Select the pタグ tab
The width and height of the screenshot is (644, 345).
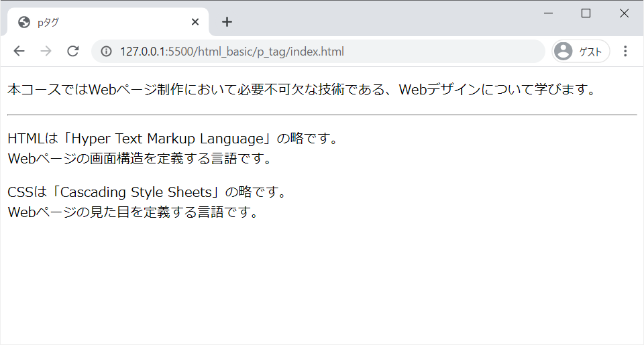click(108, 22)
